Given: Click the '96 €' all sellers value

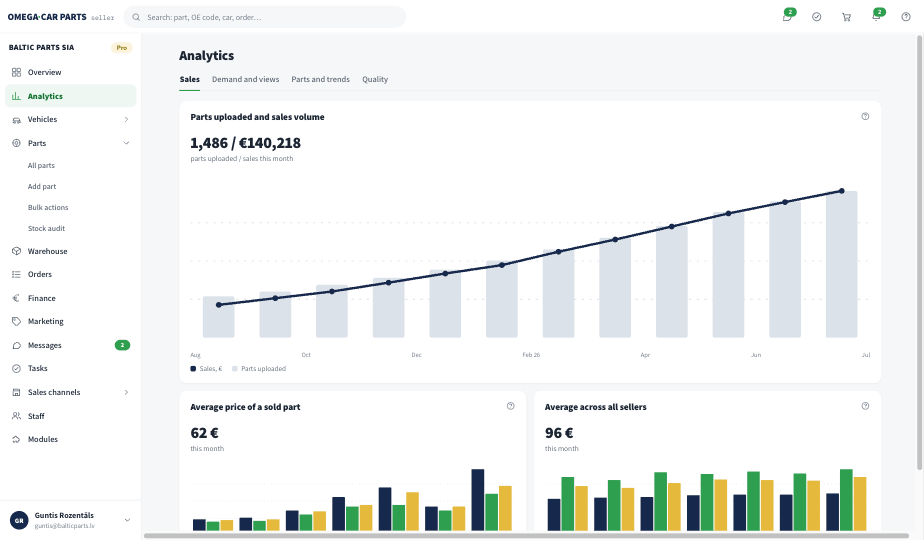Looking at the screenshot, I should click(559, 433).
